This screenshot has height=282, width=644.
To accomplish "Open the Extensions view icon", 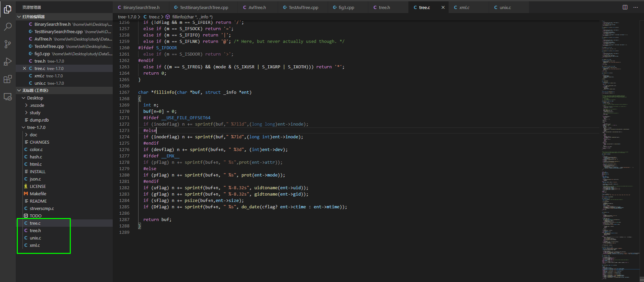I will 8,79.
